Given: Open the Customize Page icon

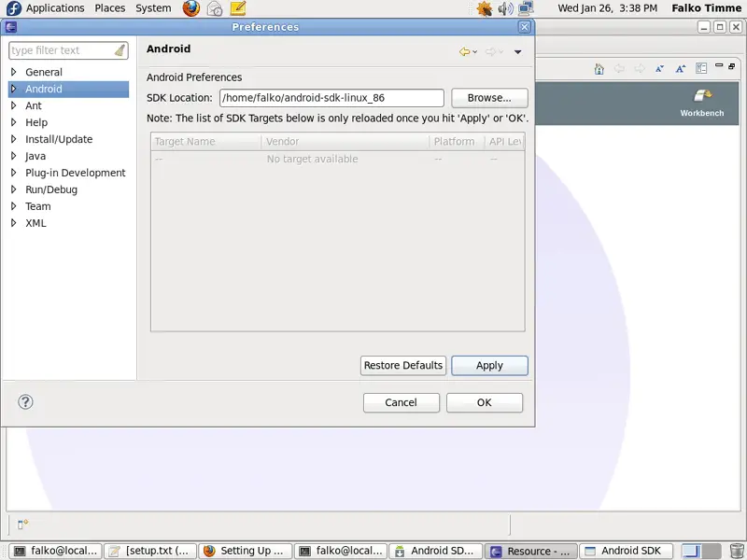Looking at the screenshot, I should (701, 68).
